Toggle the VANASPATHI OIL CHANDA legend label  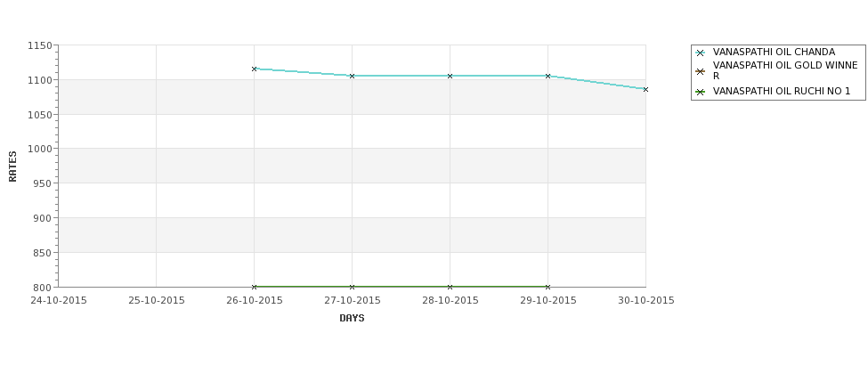(774, 52)
